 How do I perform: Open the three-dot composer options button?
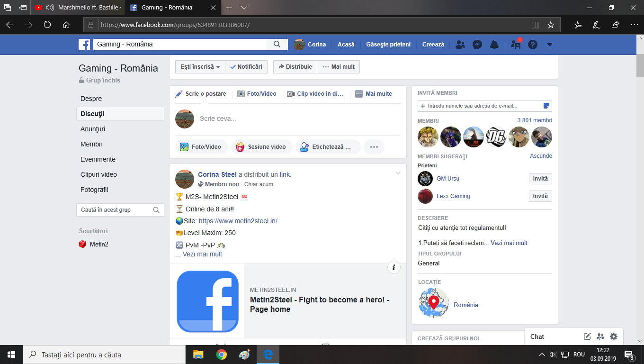pos(374,147)
